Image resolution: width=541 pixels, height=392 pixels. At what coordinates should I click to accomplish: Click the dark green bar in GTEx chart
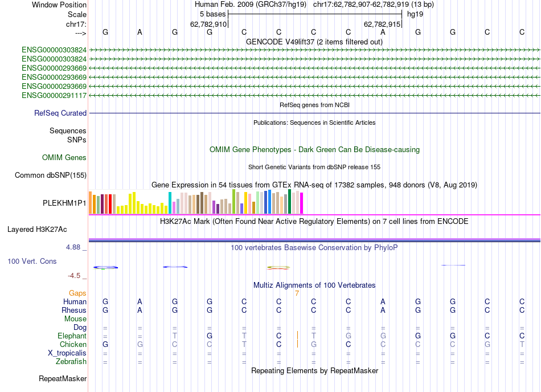point(289,202)
